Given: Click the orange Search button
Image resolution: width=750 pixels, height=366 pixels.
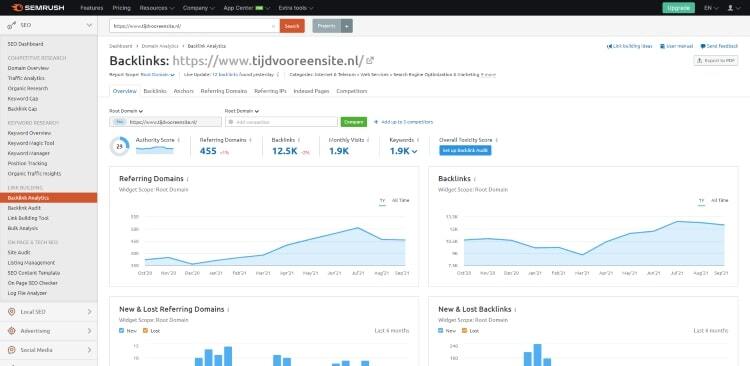Looking at the screenshot, I should [292, 26].
